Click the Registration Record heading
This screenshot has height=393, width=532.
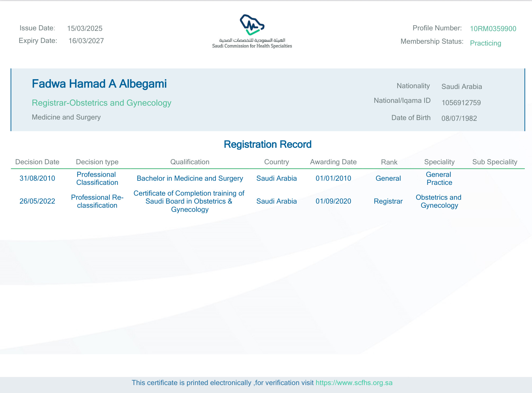pyautogui.click(x=268, y=144)
